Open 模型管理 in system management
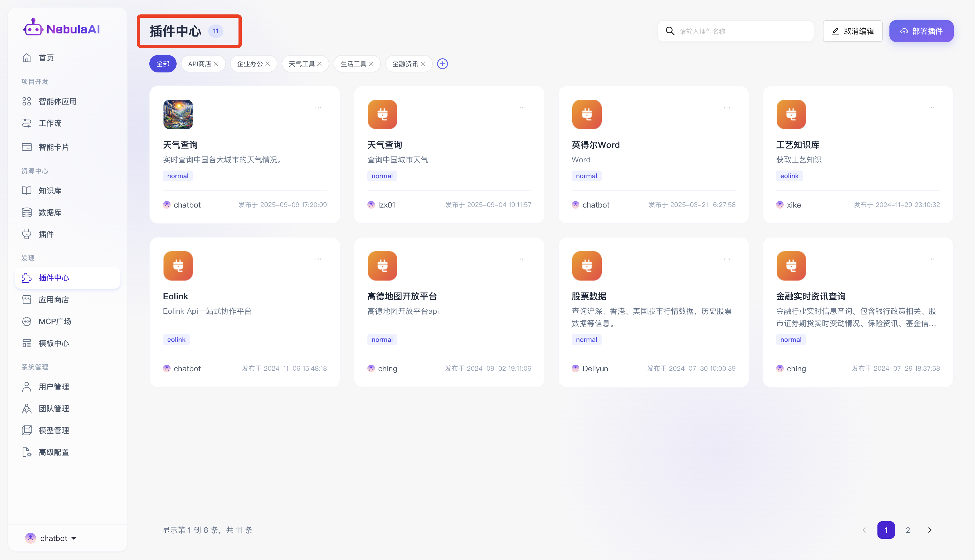 click(53, 430)
